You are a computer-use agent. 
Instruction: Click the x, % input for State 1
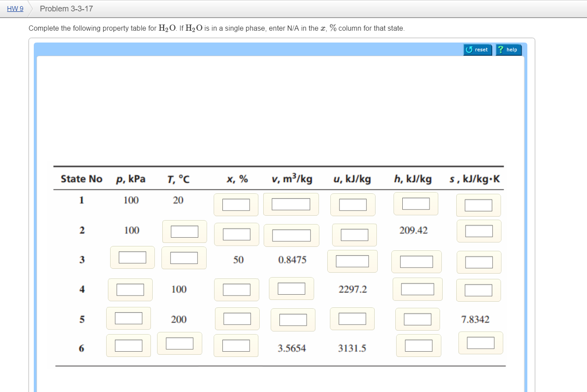(x=236, y=204)
